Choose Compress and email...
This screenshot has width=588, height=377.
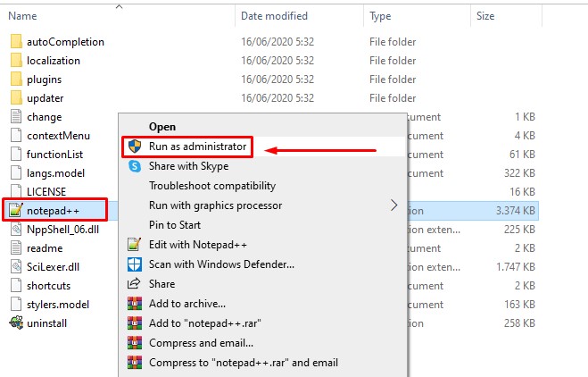[262, 342]
